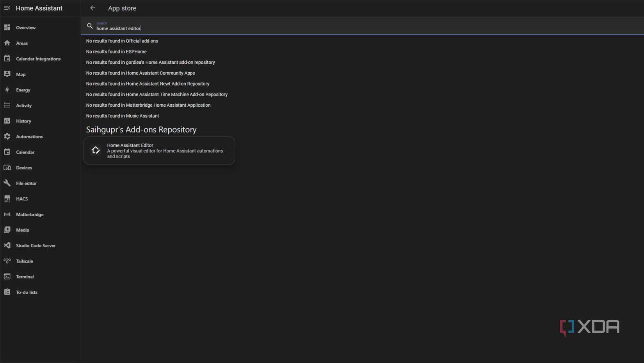644x363 pixels.
Task: Click 'No results found in Music Assistant'
Action: [x=123, y=116]
